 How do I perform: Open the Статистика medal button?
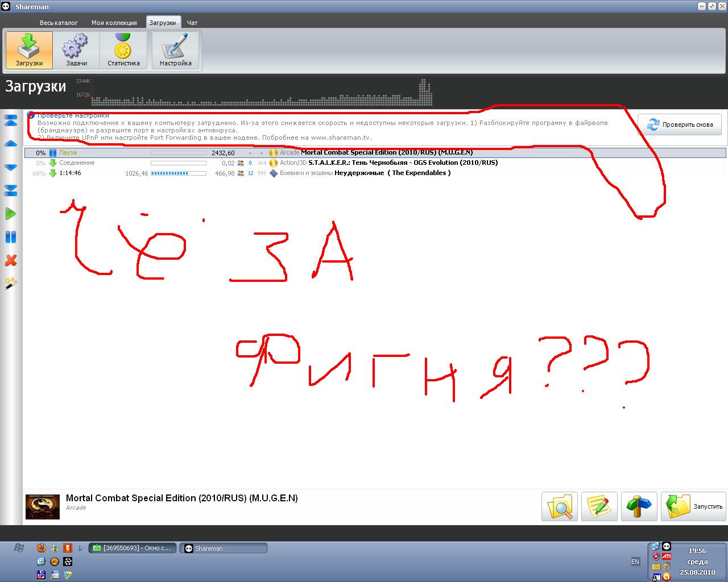tap(123, 50)
